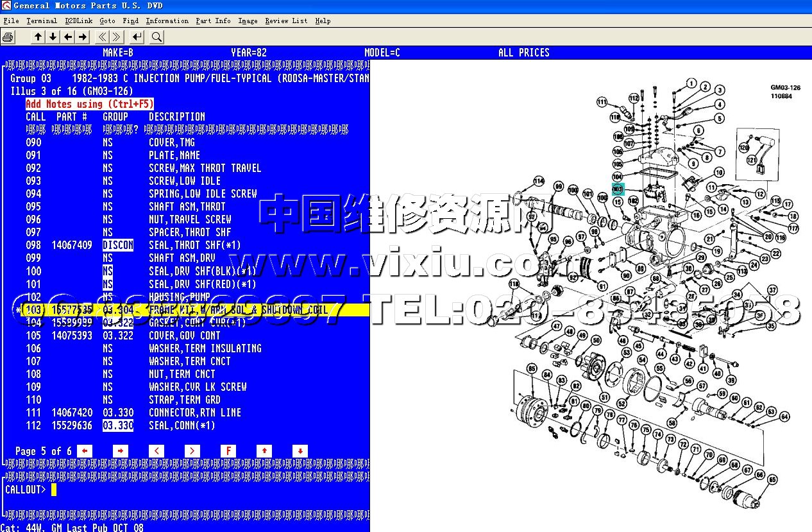Screen dimensions: 812x532
Task: Click the printer icon in the toolbar
Action: 8,37
